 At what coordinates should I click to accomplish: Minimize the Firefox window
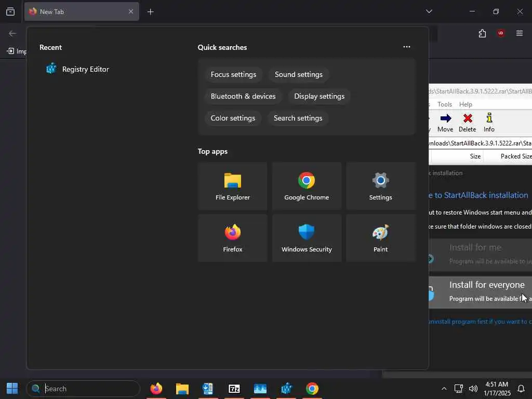click(472, 11)
